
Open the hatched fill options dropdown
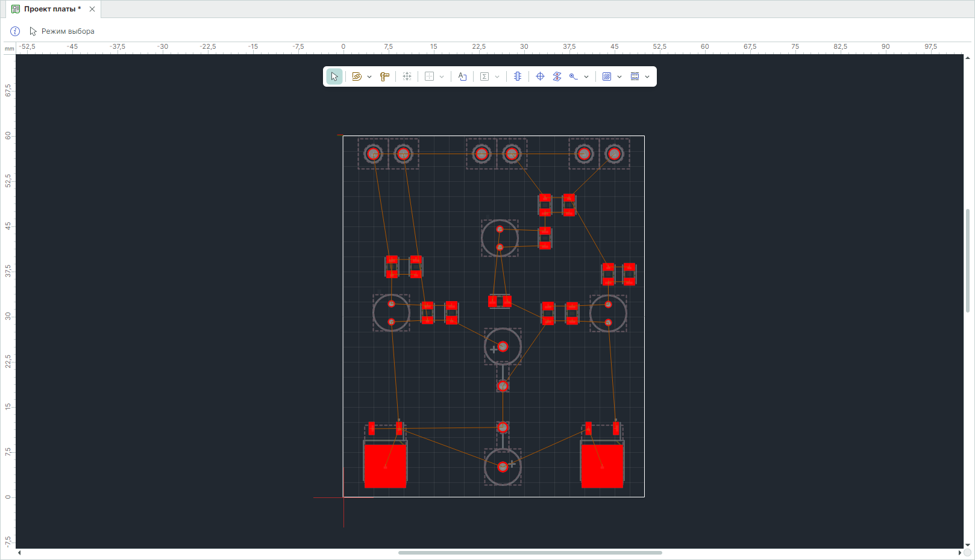(x=619, y=76)
